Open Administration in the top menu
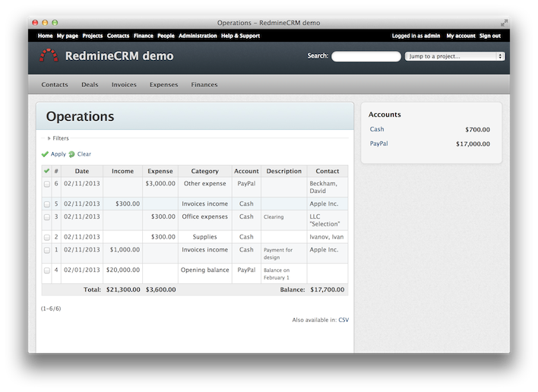The height and width of the screenshot is (392, 538). pos(198,36)
